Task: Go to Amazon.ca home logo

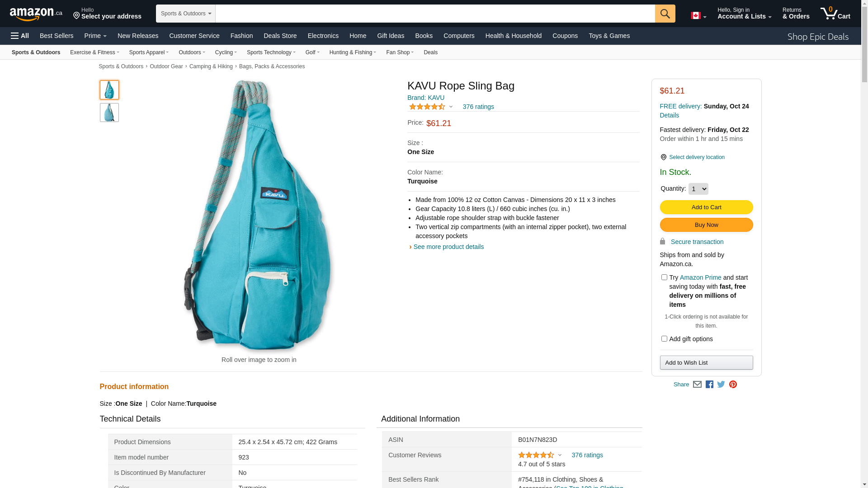Action: 36,14
